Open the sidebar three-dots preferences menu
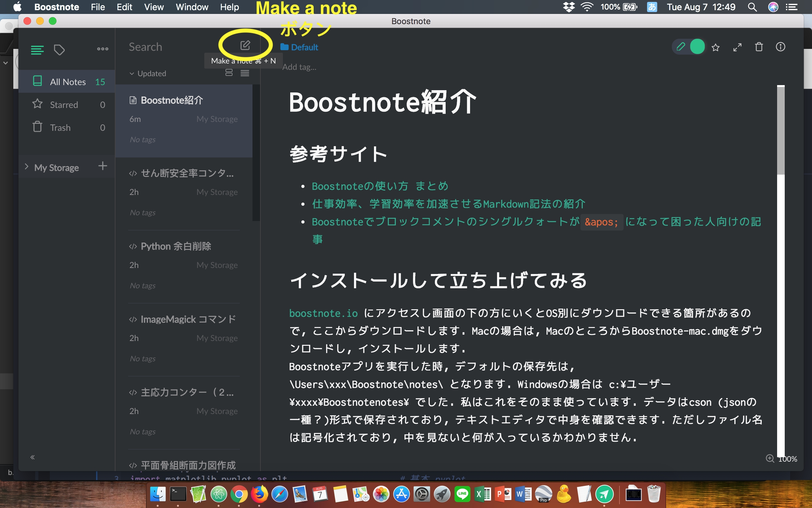The image size is (812, 508). 103,49
